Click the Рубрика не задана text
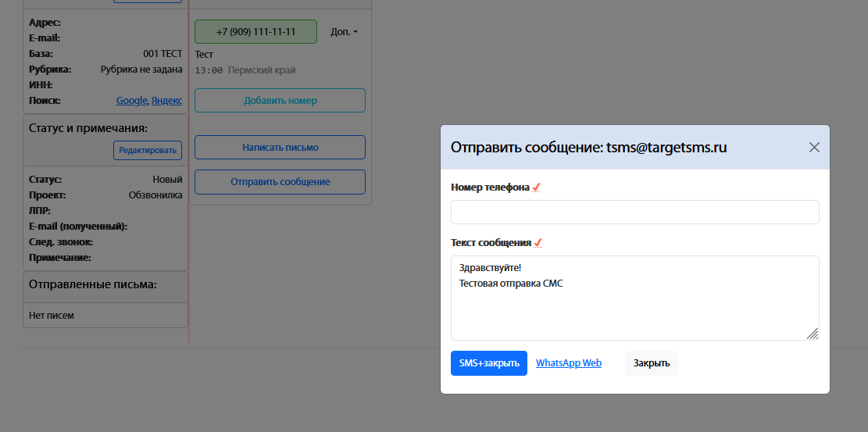This screenshot has height=432, width=868. click(141, 70)
